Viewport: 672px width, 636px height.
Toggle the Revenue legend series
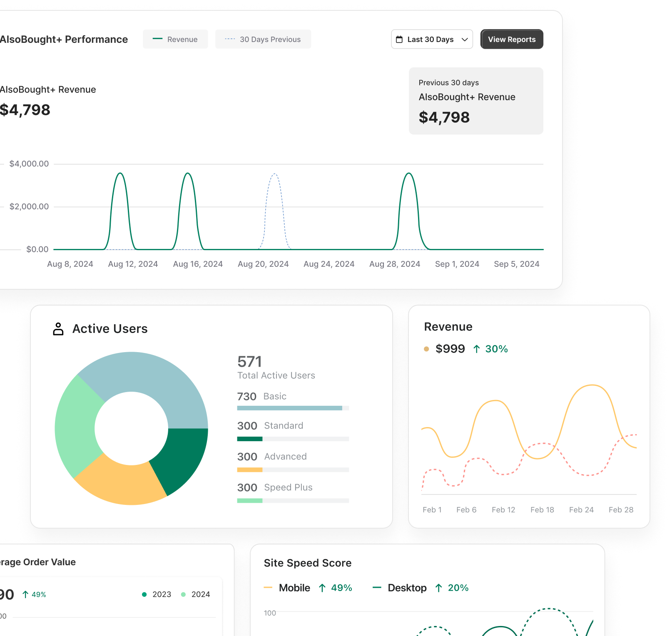tap(175, 39)
